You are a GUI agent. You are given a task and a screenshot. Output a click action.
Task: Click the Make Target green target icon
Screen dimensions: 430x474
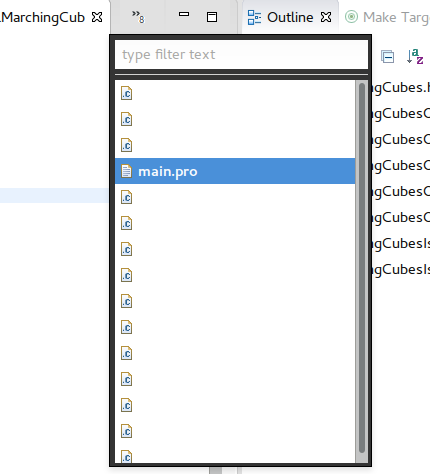click(351, 17)
